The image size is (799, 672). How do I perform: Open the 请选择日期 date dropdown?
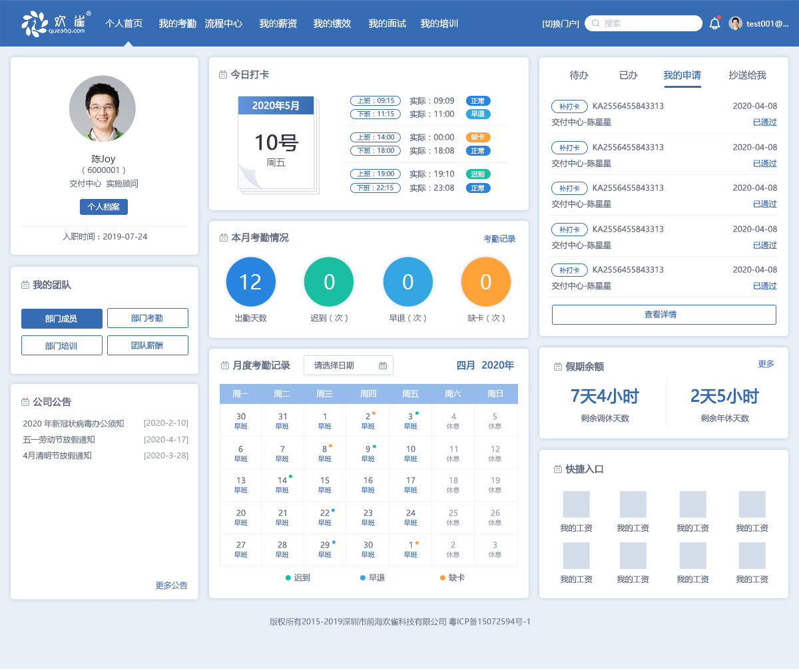click(348, 365)
